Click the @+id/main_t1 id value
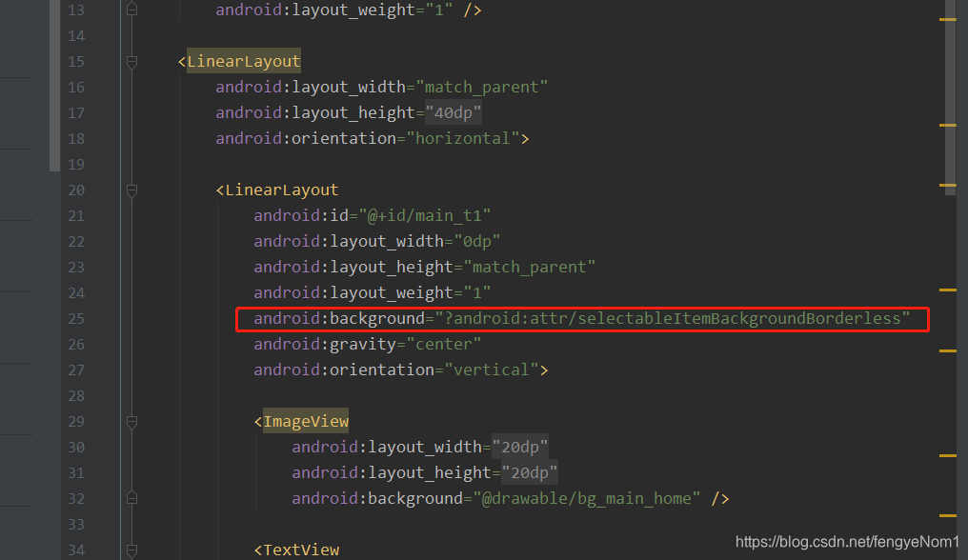 425,215
